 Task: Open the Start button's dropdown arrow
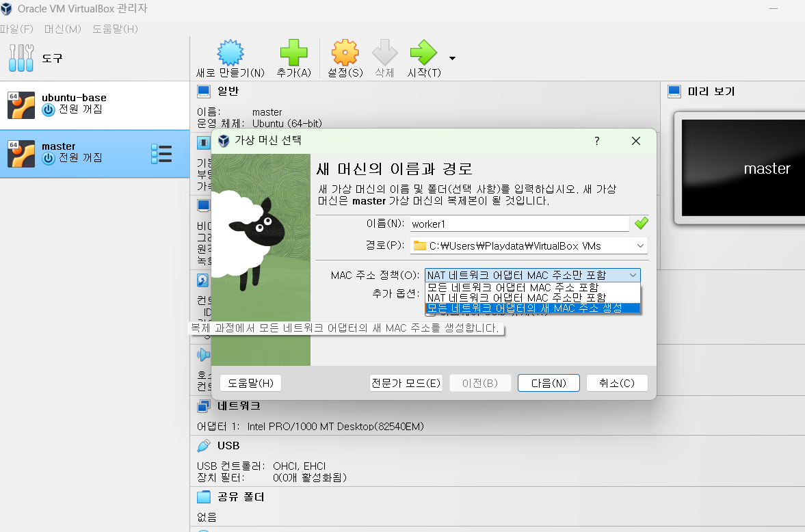click(452, 58)
